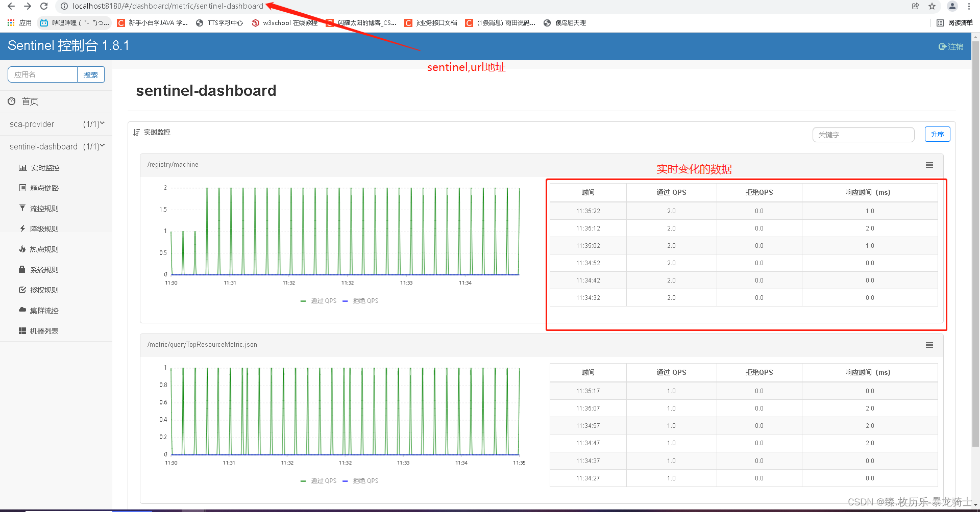Screen dimensions: 980x512
Task: Collapse the sentinel-dashboard application entry
Action: coord(56,146)
